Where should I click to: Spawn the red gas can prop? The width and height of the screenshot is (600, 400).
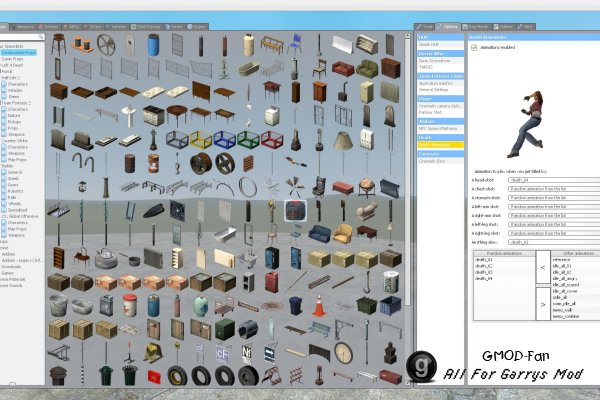pos(271,282)
